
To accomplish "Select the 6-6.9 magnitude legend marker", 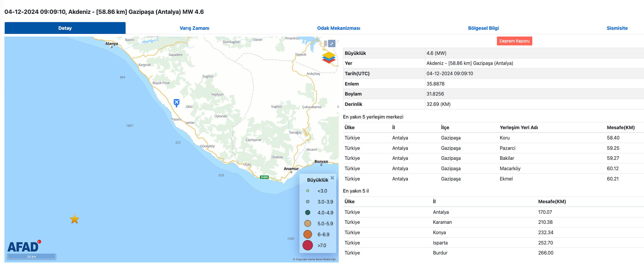I will 307,234.
